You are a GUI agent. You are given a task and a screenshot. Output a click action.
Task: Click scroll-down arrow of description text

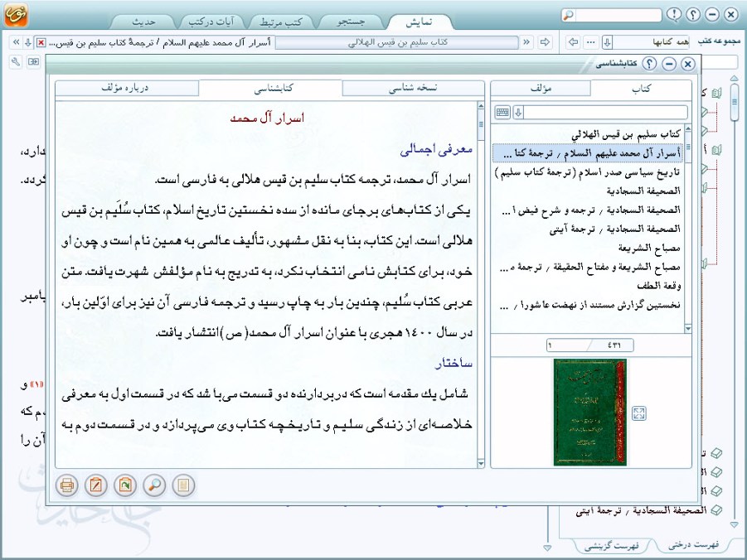point(480,463)
